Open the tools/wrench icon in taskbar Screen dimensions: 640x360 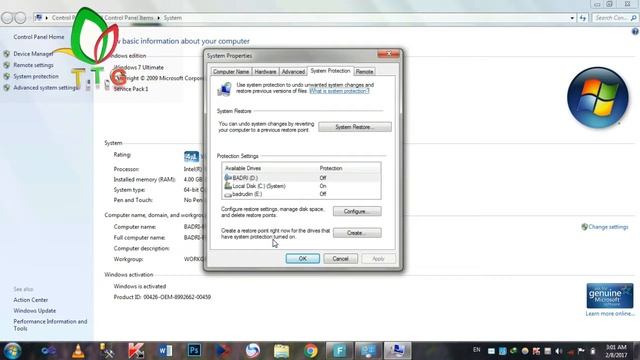tap(107, 351)
